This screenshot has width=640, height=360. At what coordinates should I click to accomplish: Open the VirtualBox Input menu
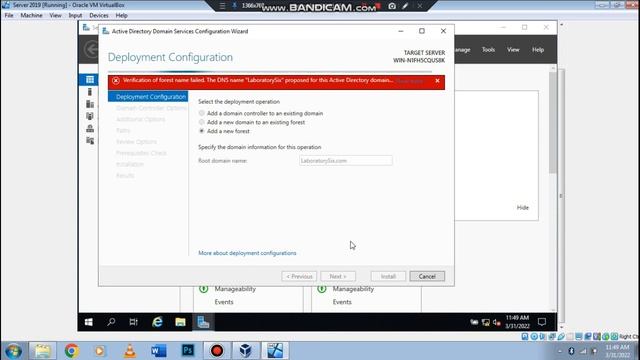point(75,15)
